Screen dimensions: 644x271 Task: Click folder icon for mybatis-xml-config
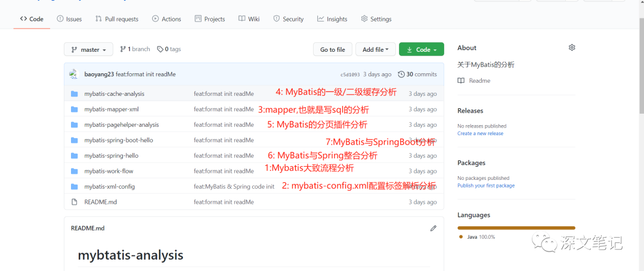(75, 186)
